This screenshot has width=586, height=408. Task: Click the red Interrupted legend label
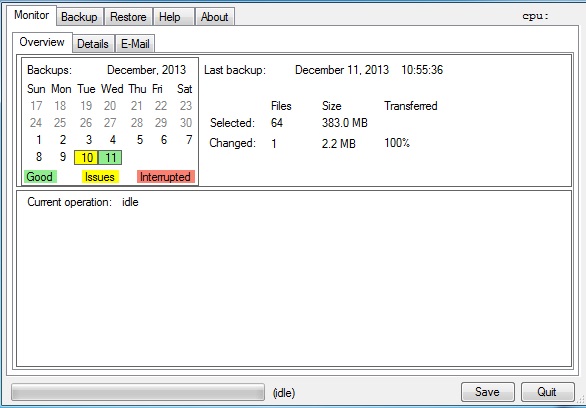(x=166, y=177)
